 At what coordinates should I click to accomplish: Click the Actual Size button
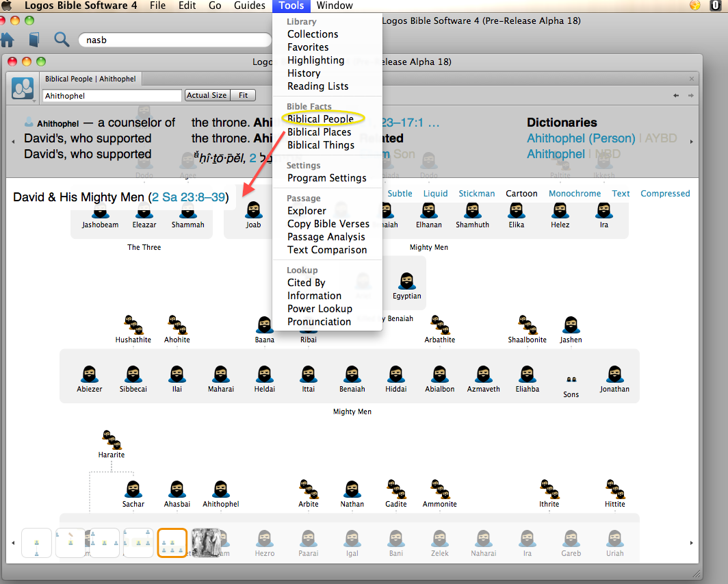(x=207, y=95)
